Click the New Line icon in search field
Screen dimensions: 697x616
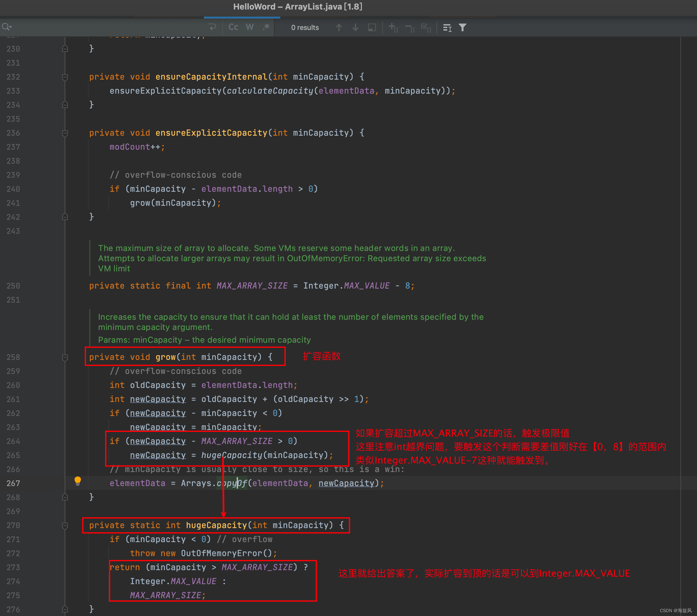point(212,27)
